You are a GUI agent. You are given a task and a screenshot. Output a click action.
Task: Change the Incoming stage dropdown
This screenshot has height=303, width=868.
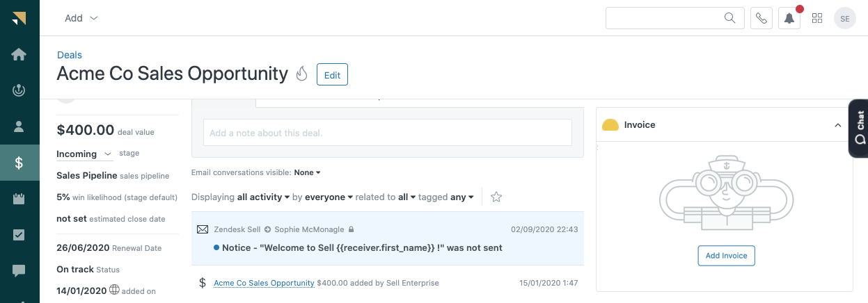pos(84,154)
